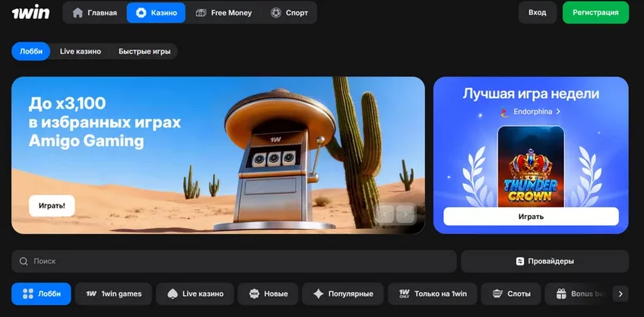This screenshot has height=317, width=644.
Task: Click the Вход login button
Action: pos(538,12)
